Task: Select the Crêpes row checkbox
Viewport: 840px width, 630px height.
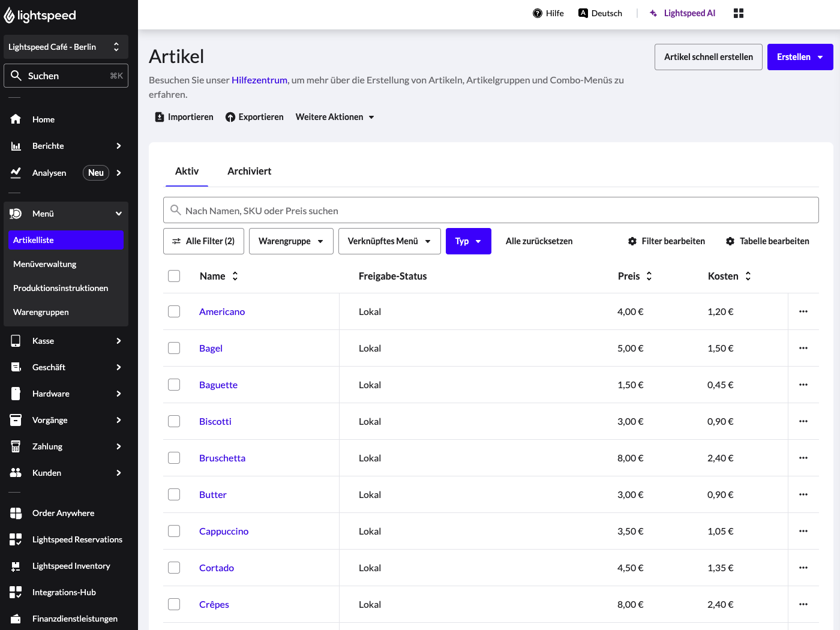Action: coord(174,604)
